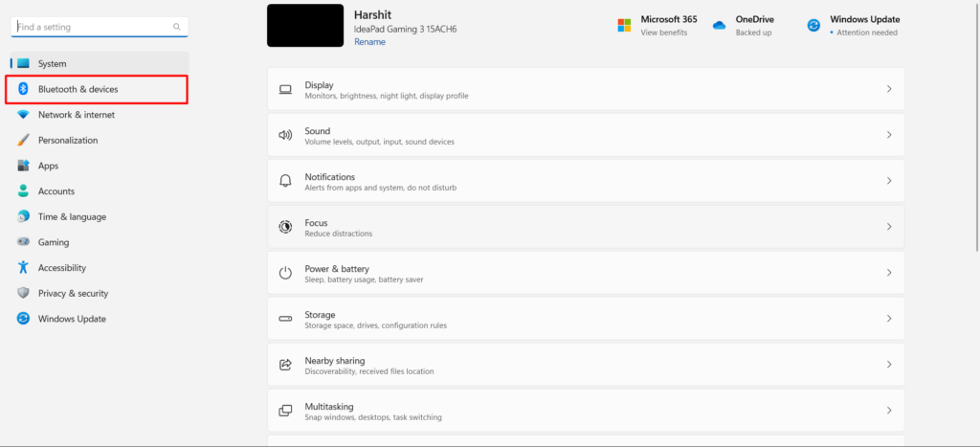Screen dimensions: 980x447
Task: Click the Windows Update icon in header
Action: [813, 25]
